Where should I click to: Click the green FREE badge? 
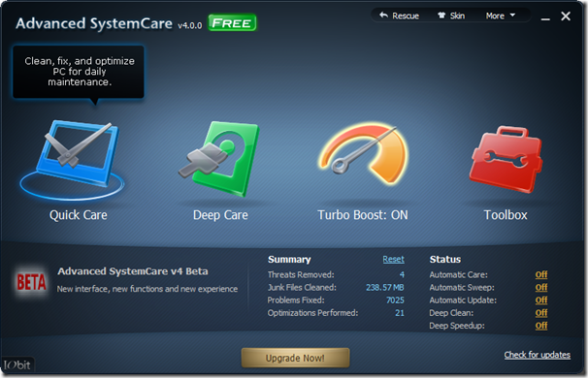tap(232, 23)
